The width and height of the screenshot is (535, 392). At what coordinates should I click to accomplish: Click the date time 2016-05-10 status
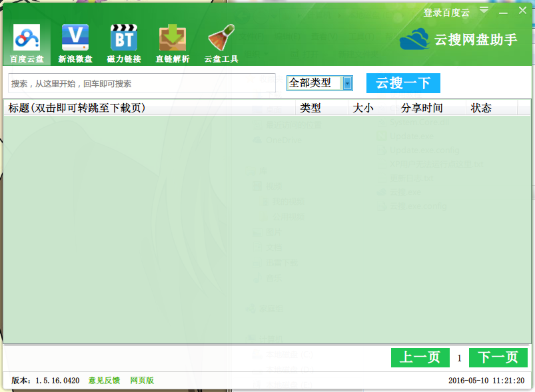click(486, 381)
